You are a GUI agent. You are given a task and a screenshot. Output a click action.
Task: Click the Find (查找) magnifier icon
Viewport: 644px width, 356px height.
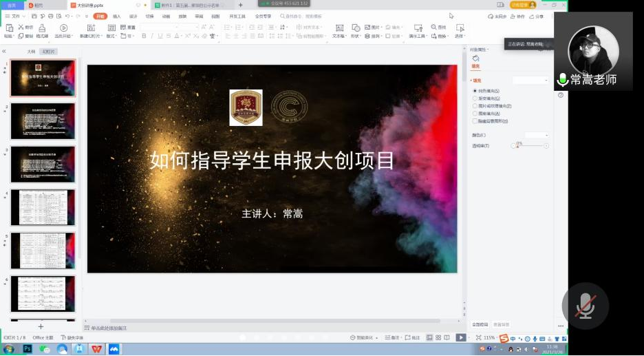(433, 27)
